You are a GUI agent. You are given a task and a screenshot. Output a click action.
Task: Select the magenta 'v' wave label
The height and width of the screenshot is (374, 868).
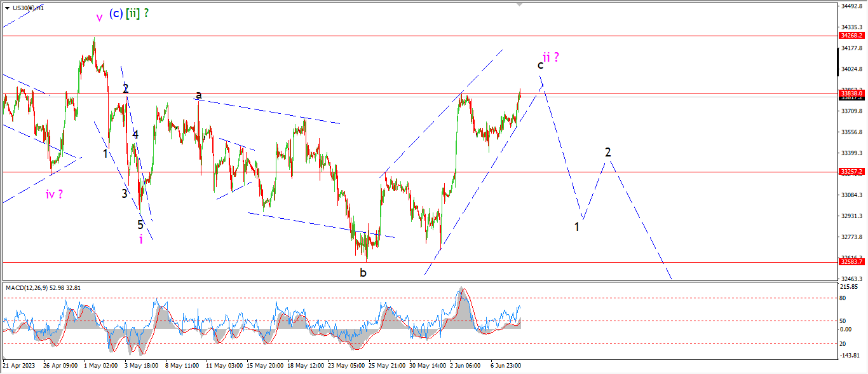click(x=99, y=18)
